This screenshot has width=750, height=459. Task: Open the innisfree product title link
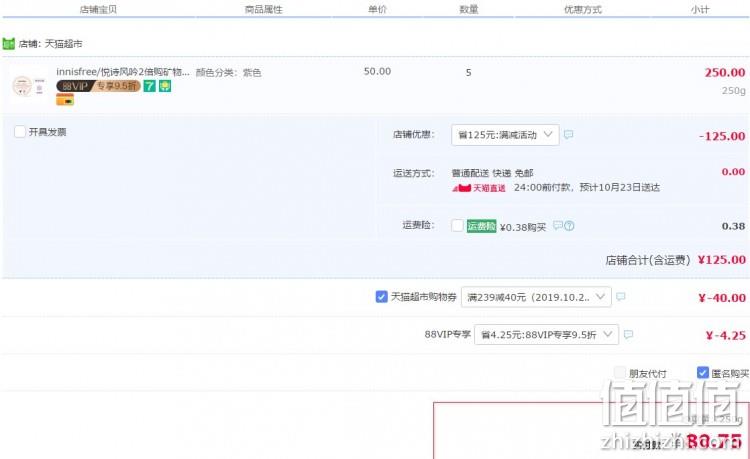coord(123,72)
